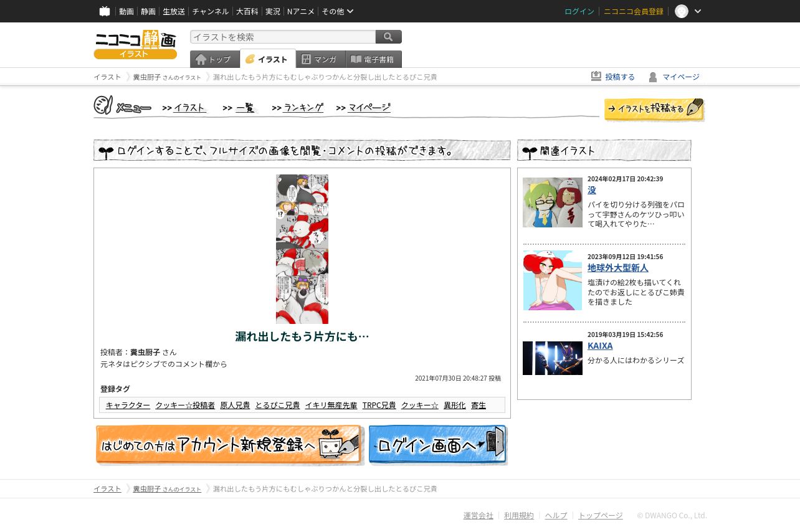The width and height of the screenshot is (800, 532).
Task: Click the 没 related title link
Action: [592, 190]
